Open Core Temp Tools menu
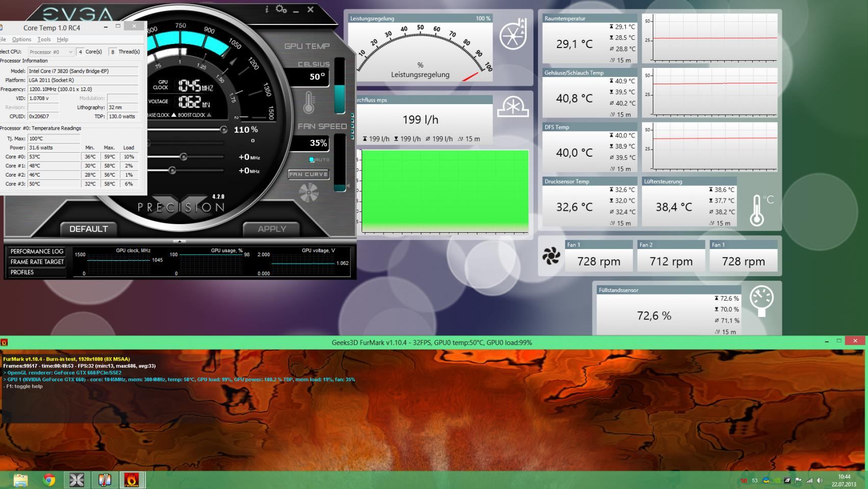 44,39
